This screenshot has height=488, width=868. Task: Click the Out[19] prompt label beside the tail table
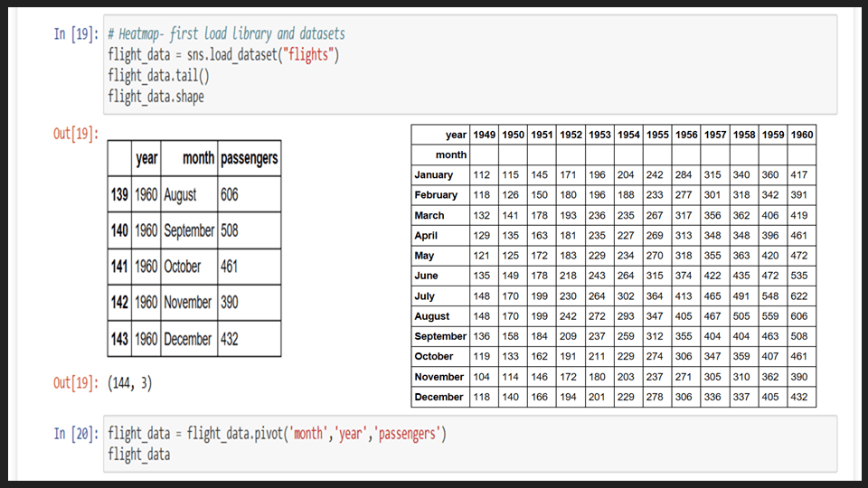point(76,134)
